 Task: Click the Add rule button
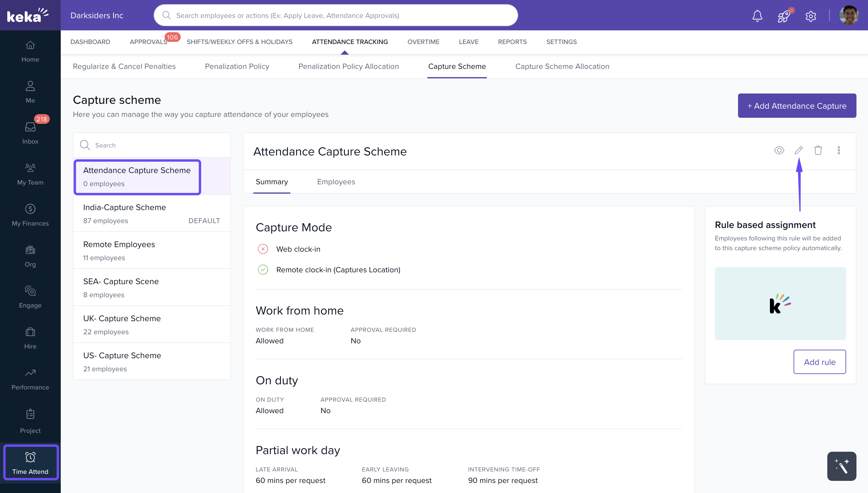tap(819, 362)
